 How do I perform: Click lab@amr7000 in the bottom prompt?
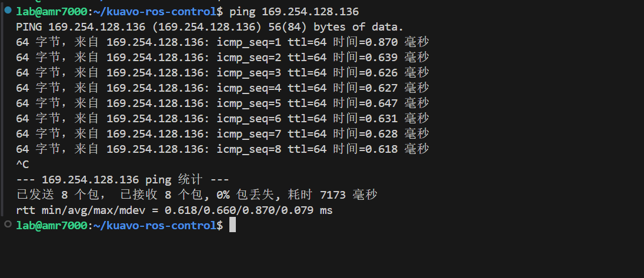(51, 225)
